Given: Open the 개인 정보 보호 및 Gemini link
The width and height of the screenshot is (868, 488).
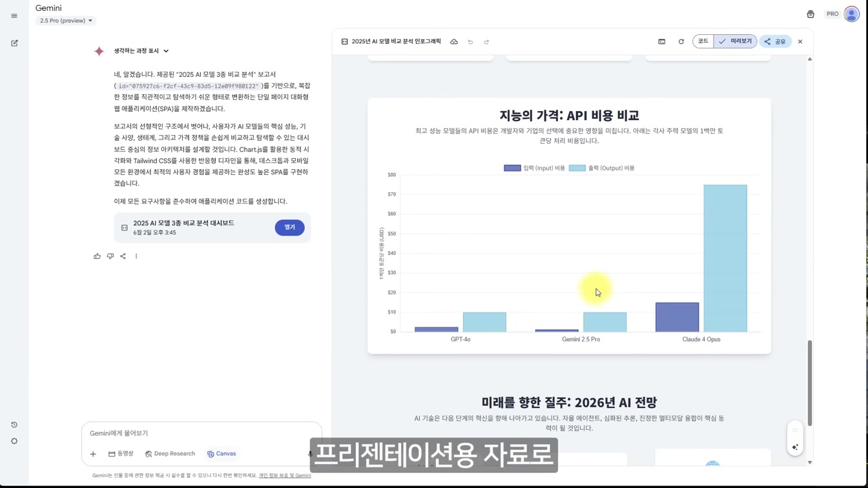Looking at the screenshot, I should click(x=285, y=476).
